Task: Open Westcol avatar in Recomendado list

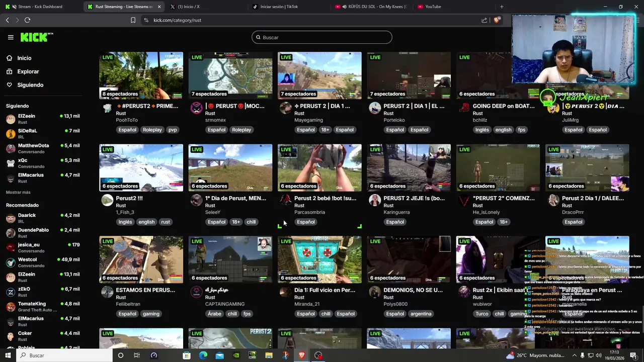Action: (x=11, y=262)
